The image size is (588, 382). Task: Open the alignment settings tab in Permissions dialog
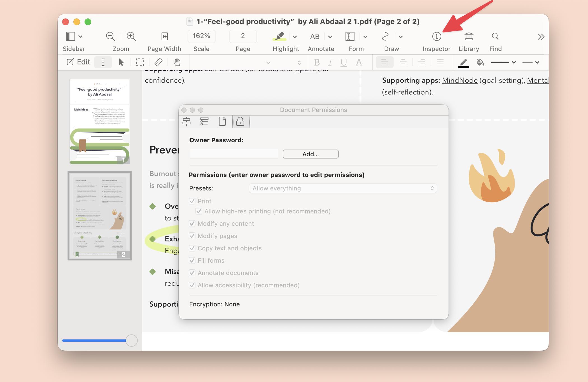pos(186,121)
